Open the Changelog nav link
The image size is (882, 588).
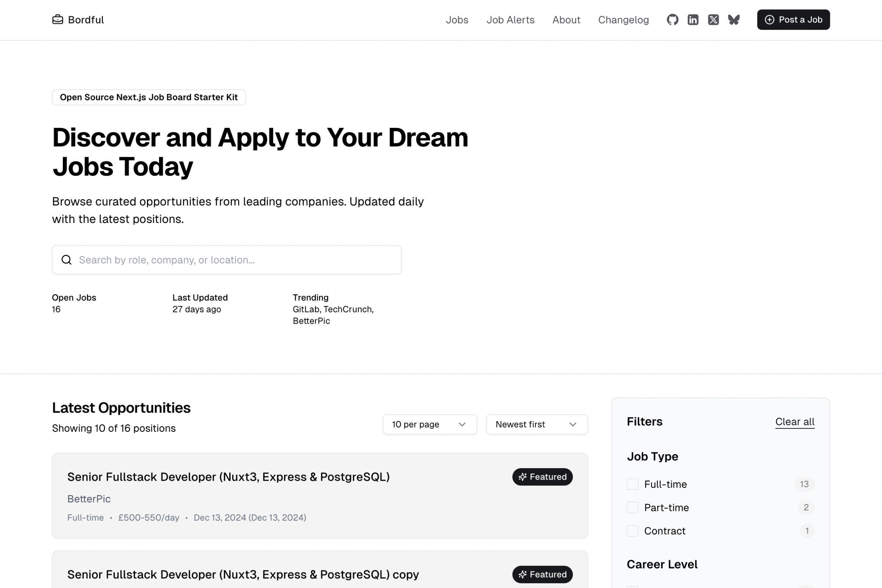click(x=623, y=19)
